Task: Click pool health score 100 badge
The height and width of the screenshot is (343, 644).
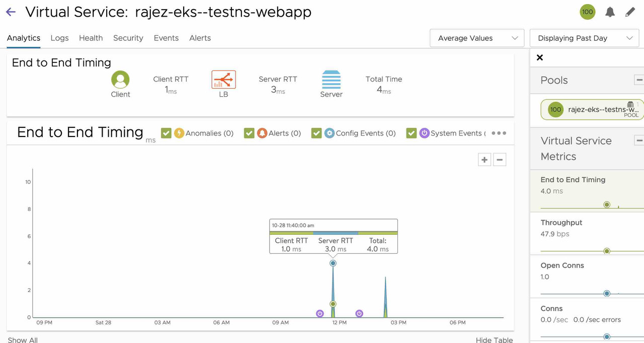Action: click(555, 109)
